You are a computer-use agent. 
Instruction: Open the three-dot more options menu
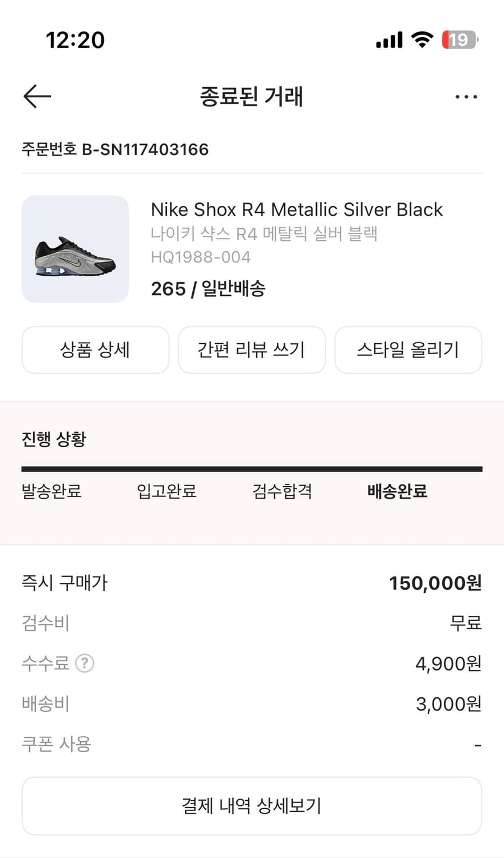coord(466,97)
